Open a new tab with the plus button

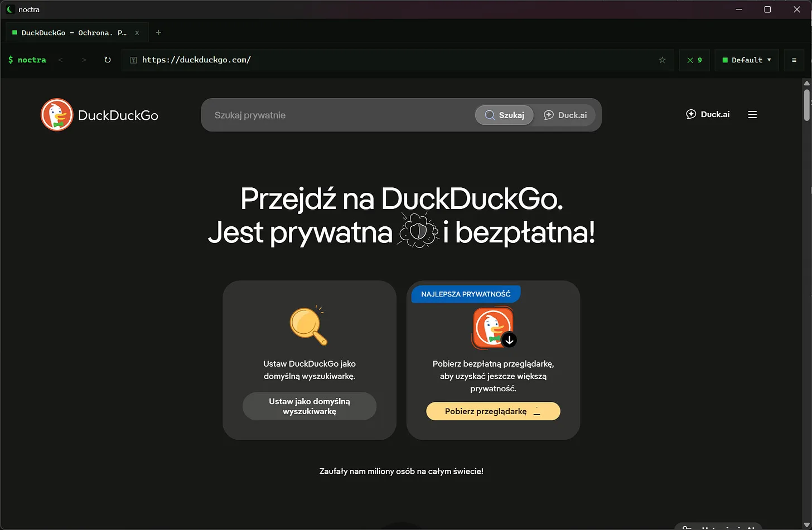click(x=158, y=32)
